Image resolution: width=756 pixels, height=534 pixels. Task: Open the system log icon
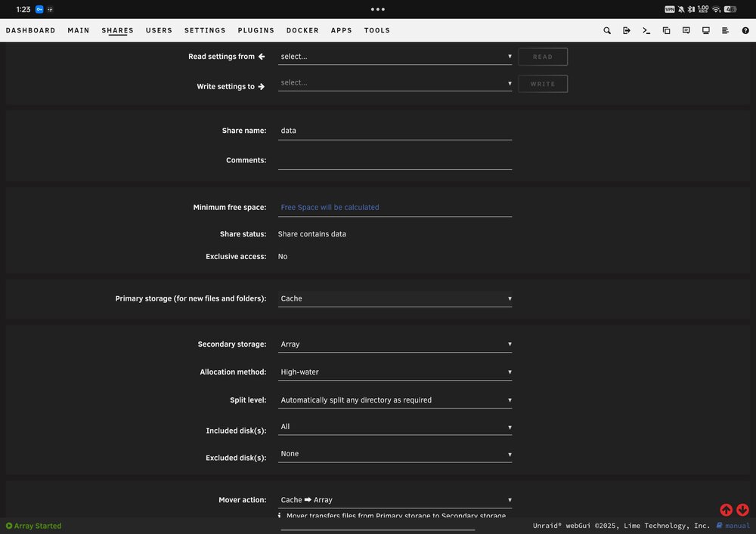[725, 30]
